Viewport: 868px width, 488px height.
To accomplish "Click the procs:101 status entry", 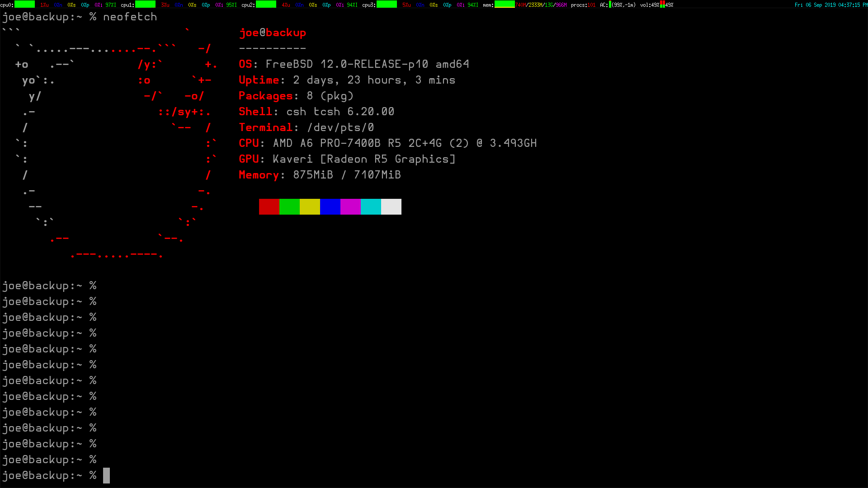I will click(583, 5).
